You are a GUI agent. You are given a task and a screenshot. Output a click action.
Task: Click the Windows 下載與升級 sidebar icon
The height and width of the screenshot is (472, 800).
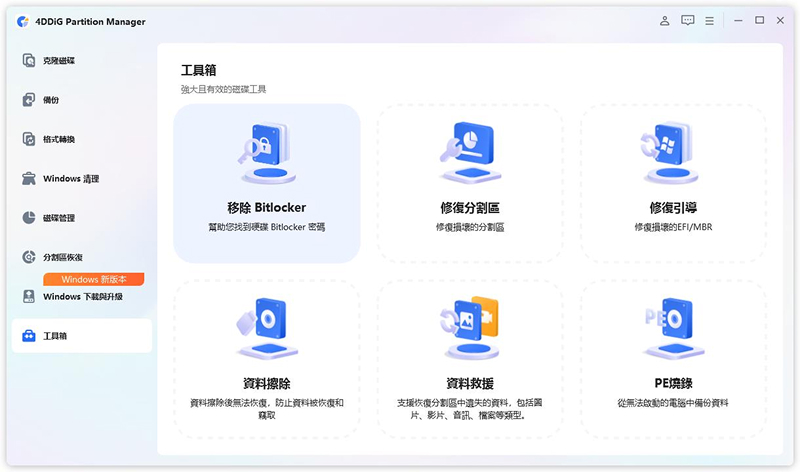coord(29,296)
